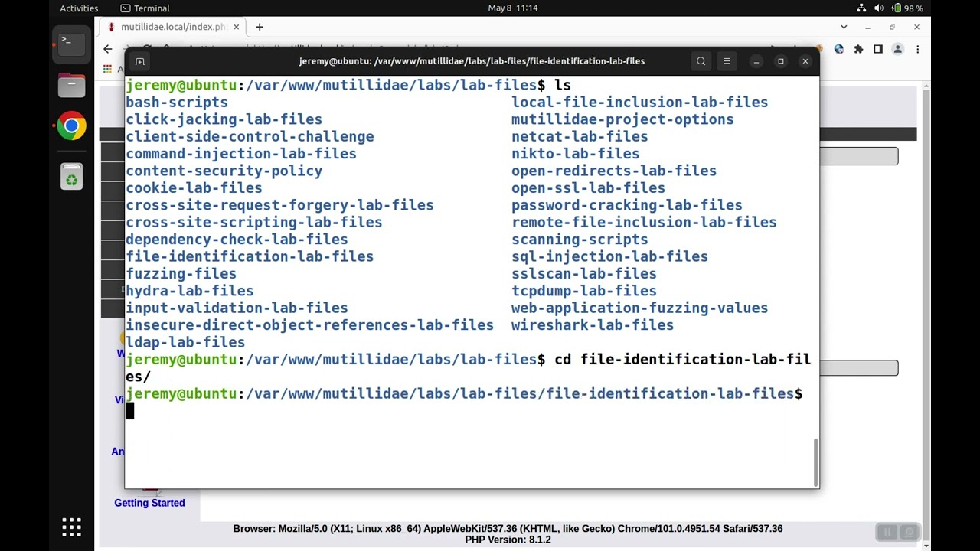Click netcat-lab-files entry

pyautogui.click(x=580, y=136)
